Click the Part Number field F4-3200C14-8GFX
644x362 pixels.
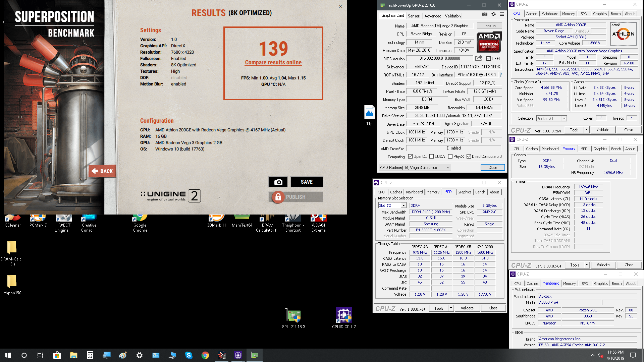coord(431,230)
